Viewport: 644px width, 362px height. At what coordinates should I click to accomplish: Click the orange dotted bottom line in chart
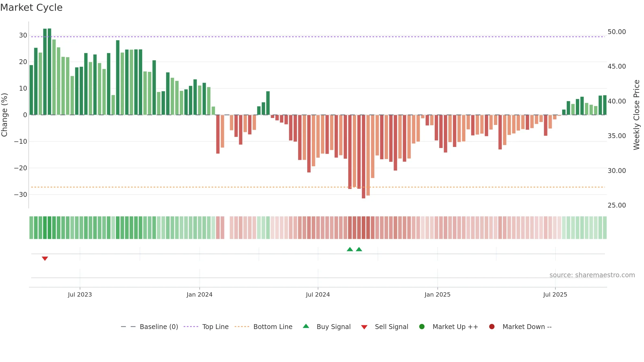318,187
